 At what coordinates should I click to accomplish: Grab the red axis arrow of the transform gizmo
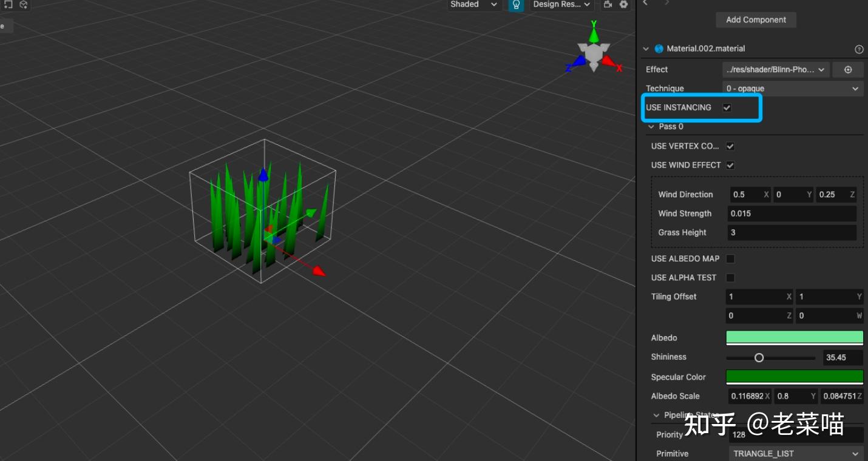318,271
